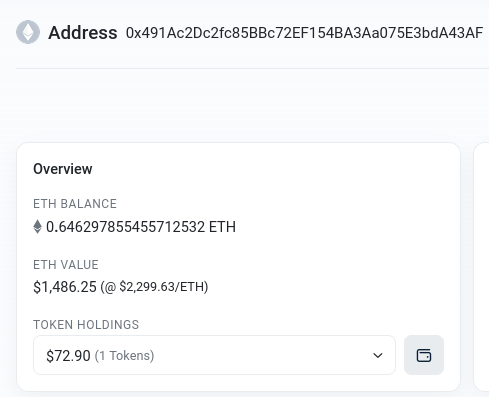Click the Address heading
The width and height of the screenshot is (489, 397).
tap(83, 33)
